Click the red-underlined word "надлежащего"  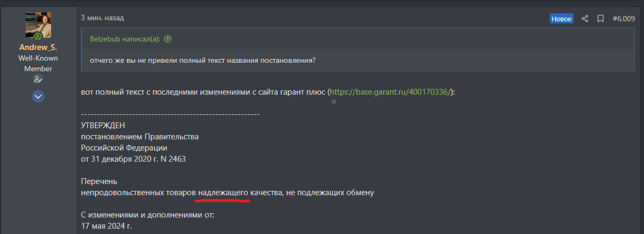(223, 193)
